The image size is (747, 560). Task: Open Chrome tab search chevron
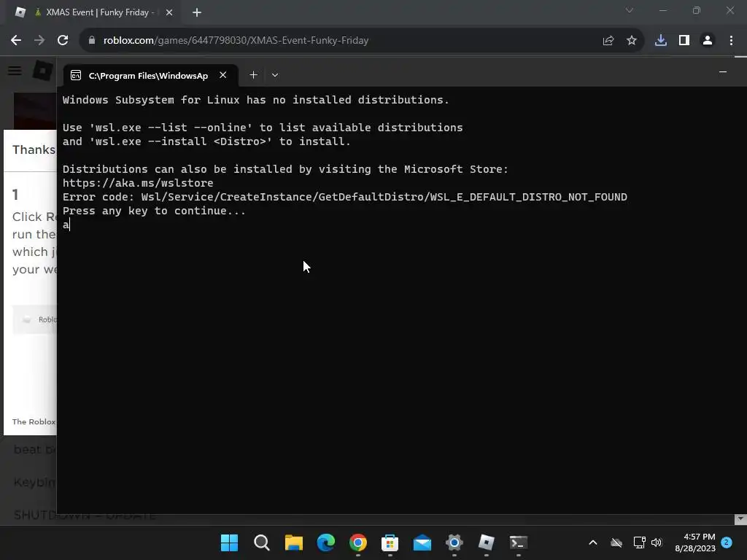(630, 10)
